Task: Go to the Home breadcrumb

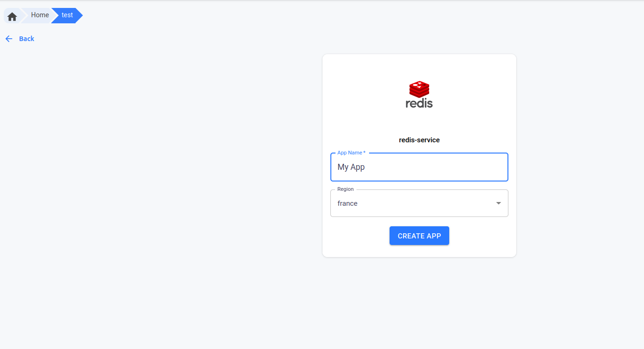Action: pyautogui.click(x=40, y=15)
